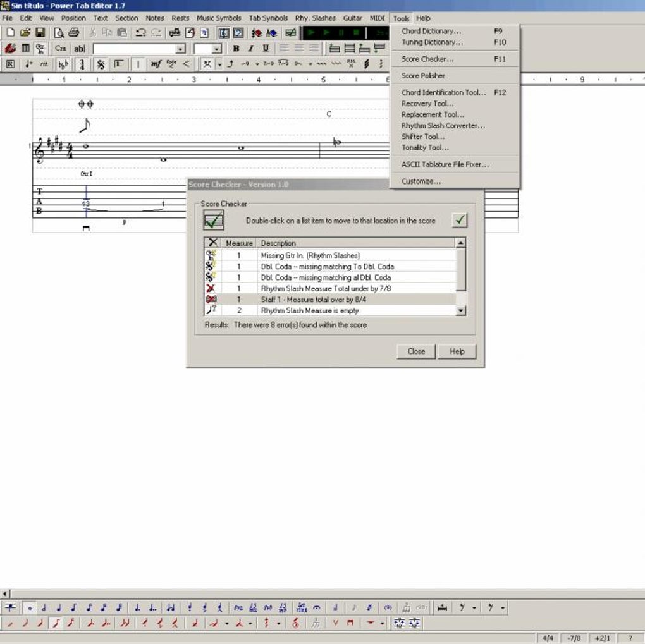The height and width of the screenshot is (644, 645).
Task: Create a new Power Tab document
Action: [10, 33]
